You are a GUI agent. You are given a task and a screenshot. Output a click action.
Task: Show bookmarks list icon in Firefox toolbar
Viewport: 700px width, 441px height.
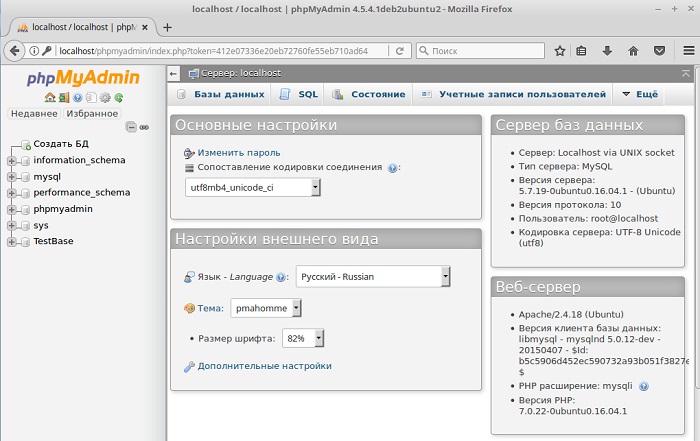coord(581,51)
